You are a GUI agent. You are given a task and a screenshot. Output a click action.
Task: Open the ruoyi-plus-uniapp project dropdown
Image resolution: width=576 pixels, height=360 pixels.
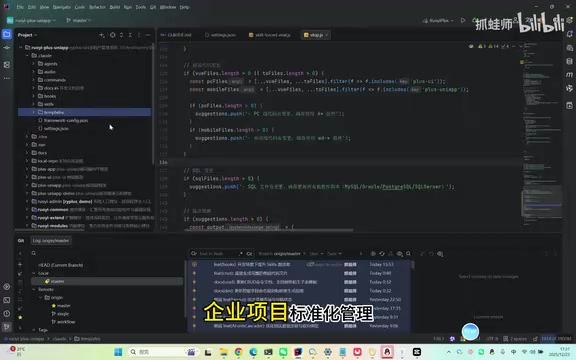[32, 20]
